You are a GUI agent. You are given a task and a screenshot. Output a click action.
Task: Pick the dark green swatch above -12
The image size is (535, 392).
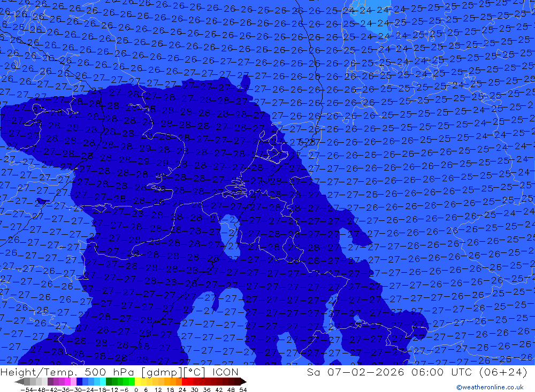(109, 381)
